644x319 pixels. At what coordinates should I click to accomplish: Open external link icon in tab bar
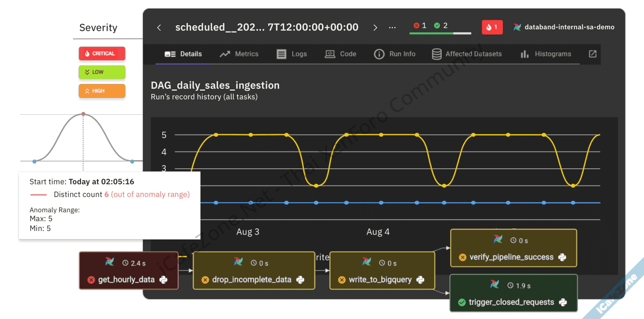[x=593, y=54]
